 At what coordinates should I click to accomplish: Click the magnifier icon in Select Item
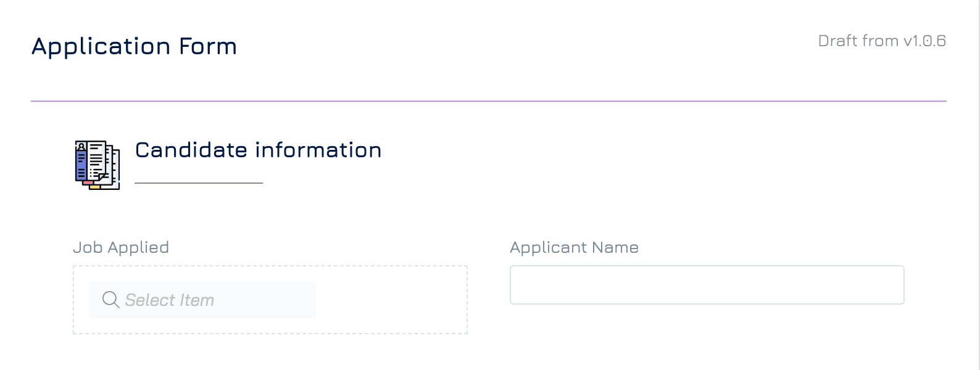[111, 300]
